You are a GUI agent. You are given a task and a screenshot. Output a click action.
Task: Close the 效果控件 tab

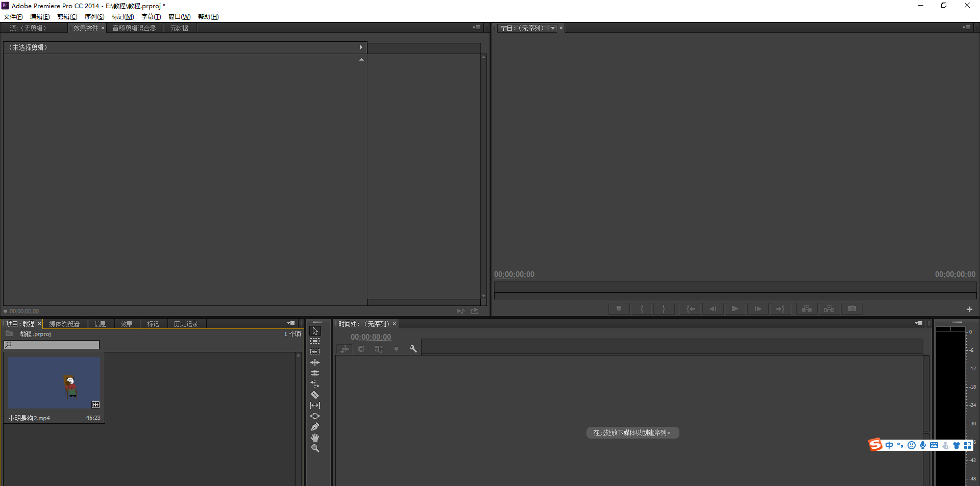(103, 28)
